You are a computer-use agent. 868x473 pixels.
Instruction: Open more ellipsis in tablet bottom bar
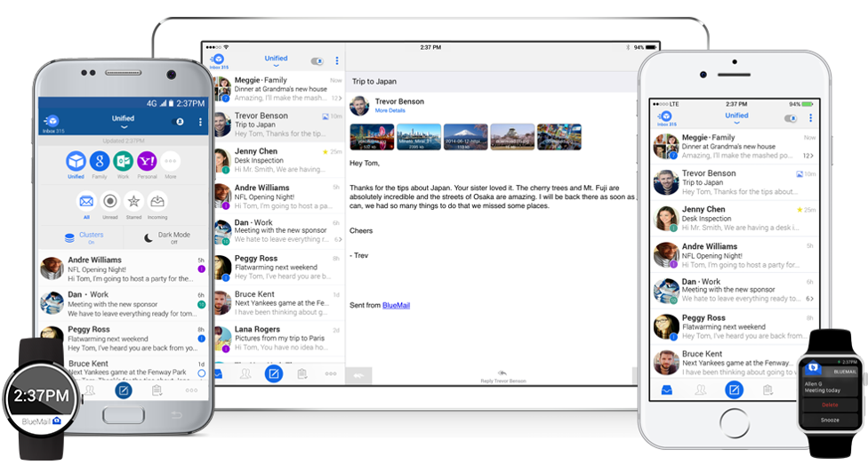(x=331, y=374)
